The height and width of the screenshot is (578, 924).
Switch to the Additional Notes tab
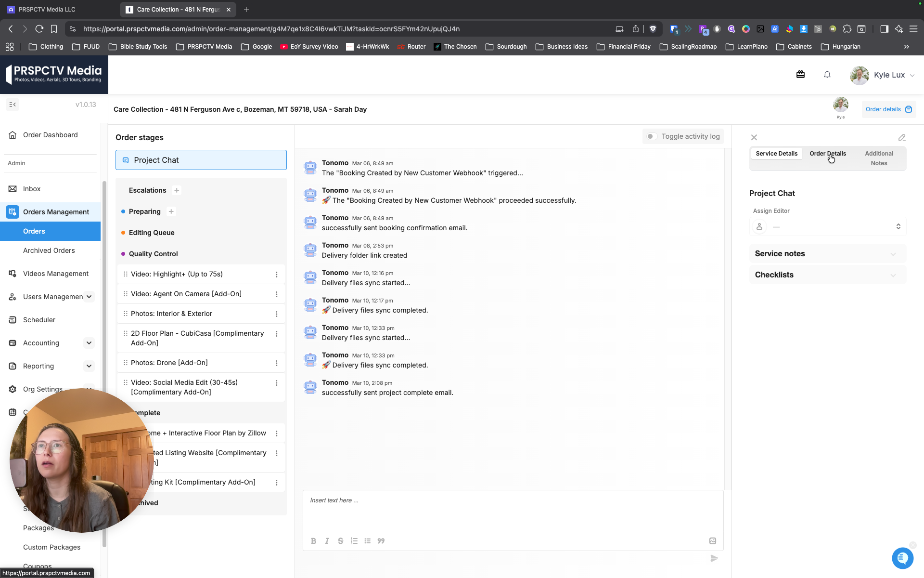click(x=879, y=158)
